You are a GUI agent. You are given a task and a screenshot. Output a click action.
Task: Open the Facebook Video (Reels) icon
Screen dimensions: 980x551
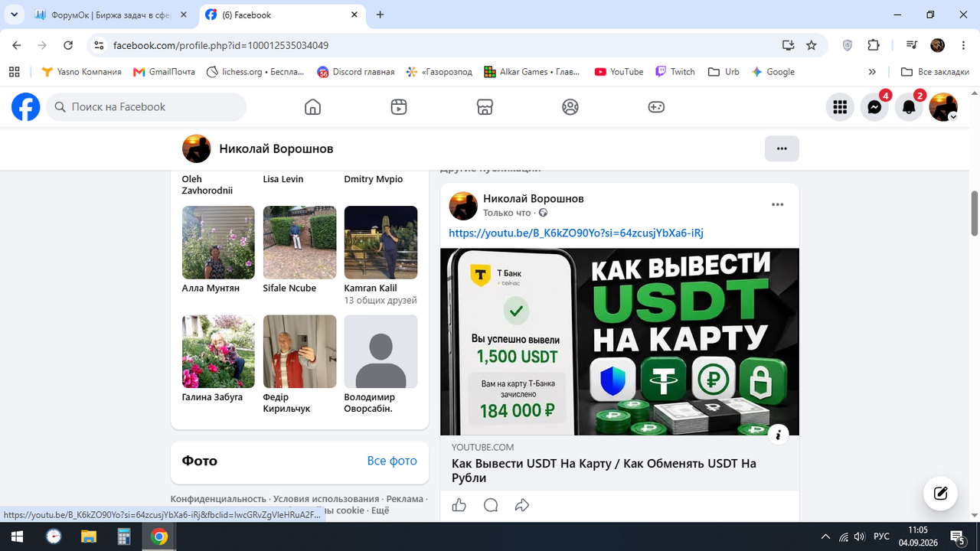click(x=398, y=107)
